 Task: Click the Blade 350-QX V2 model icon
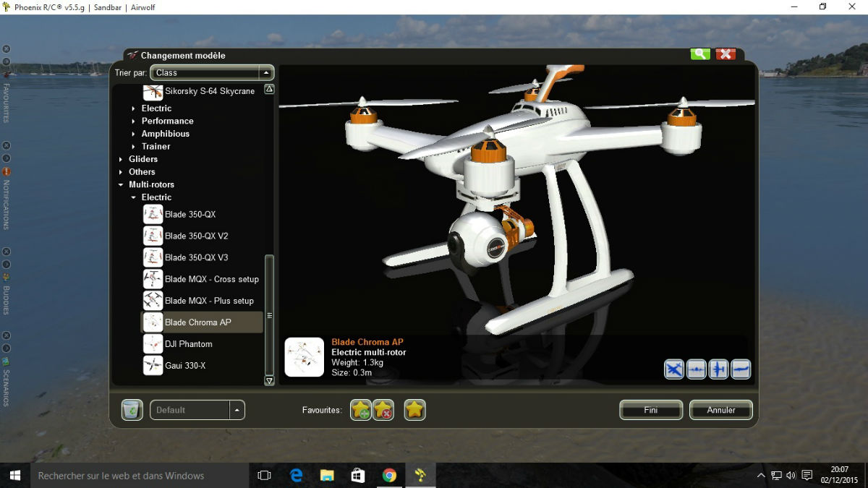153,236
